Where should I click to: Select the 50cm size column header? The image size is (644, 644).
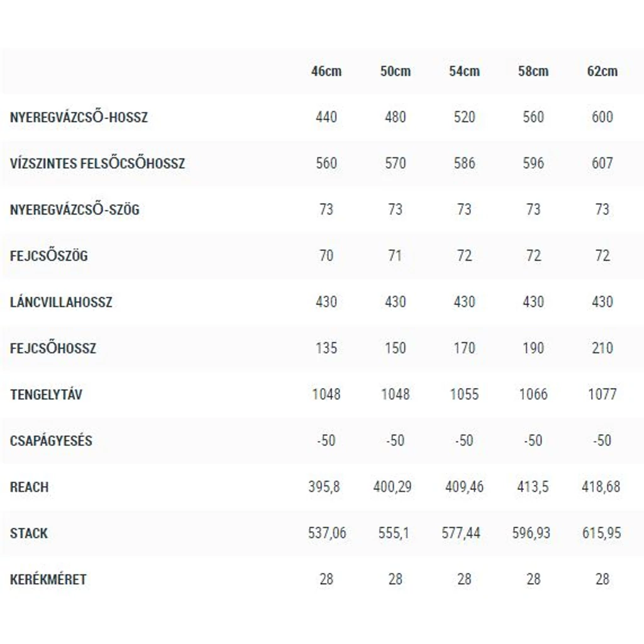point(395,71)
